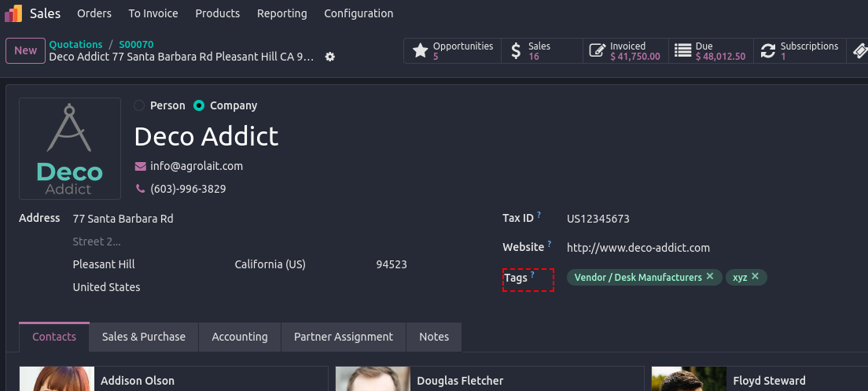Go back to Quotations breadcrumb link
Image resolution: width=868 pixels, height=391 pixels.
click(x=75, y=45)
